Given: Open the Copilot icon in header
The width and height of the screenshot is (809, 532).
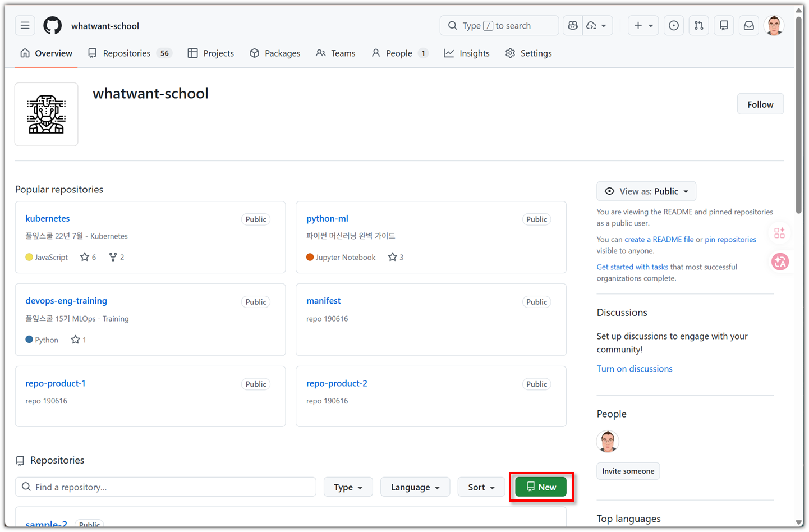Looking at the screenshot, I should 573,26.
